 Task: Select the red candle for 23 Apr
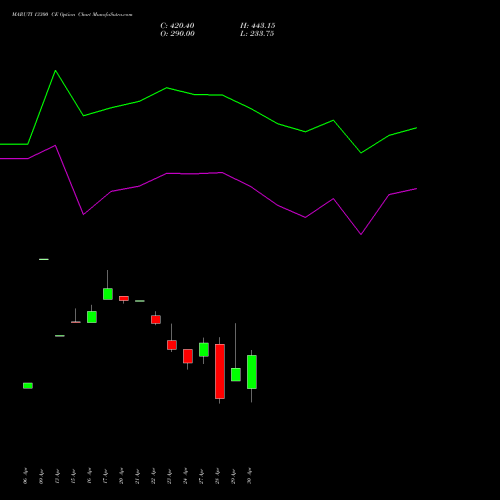172,345
